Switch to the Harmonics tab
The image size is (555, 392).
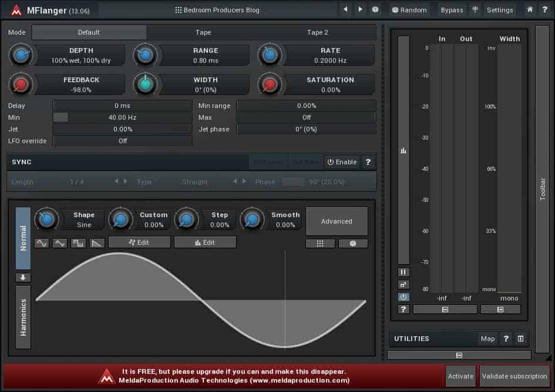23,317
